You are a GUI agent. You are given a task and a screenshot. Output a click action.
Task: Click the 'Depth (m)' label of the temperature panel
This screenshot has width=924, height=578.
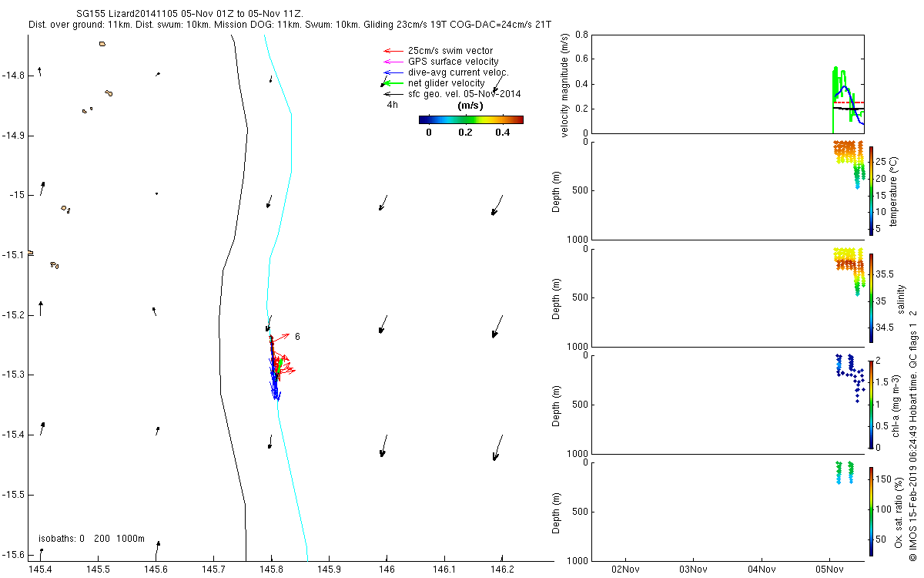(x=557, y=190)
